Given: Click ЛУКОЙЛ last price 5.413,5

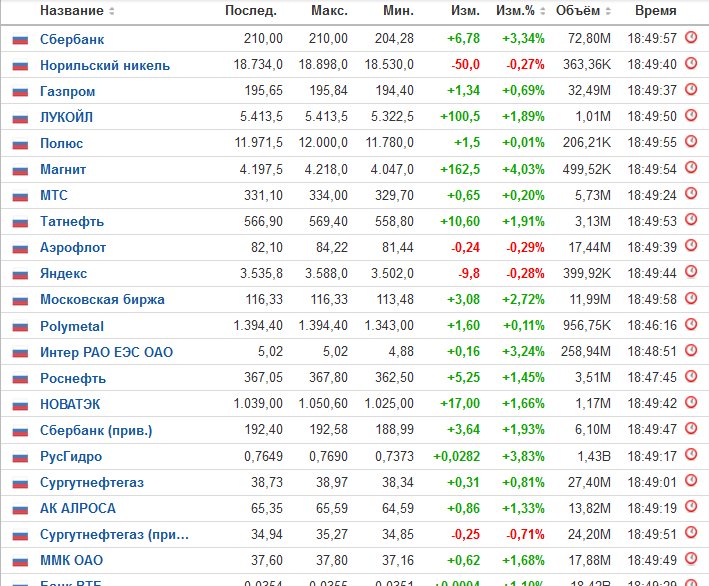Looking at the screenshot, I should coord(261,117).
